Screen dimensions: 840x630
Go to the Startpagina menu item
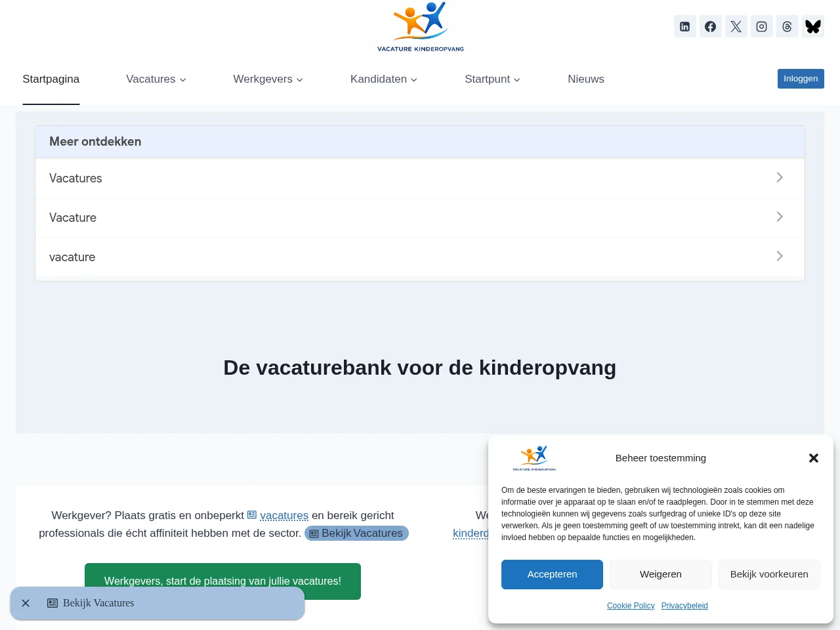pyautogui.click(x=51, y=79)
